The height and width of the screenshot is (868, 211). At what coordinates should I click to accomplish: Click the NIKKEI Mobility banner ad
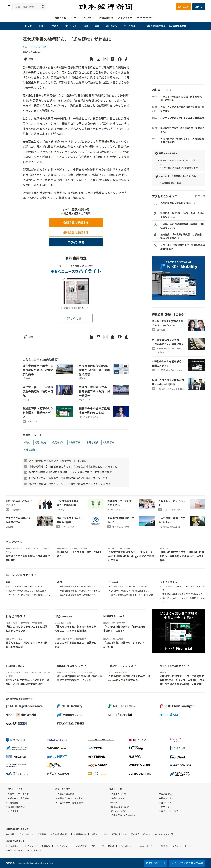(x=179, y=278)
